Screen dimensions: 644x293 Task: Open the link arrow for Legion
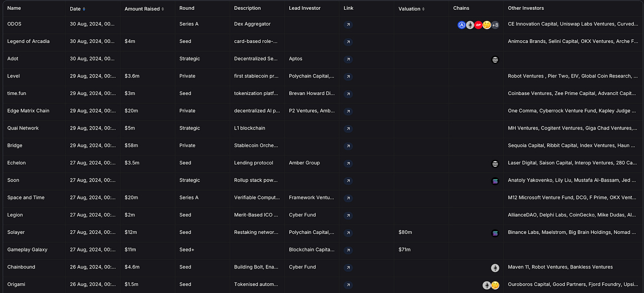point(348,216)
